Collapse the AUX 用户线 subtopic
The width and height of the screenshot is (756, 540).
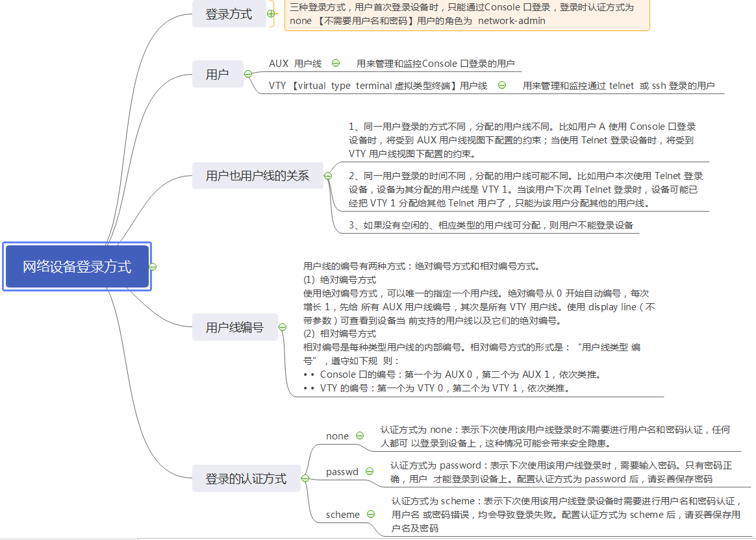(335, 63)
